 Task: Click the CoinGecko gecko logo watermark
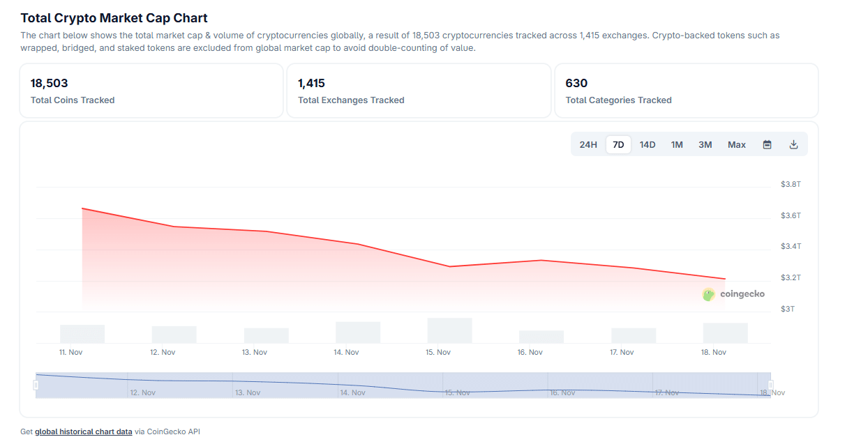tap(709, 294)
